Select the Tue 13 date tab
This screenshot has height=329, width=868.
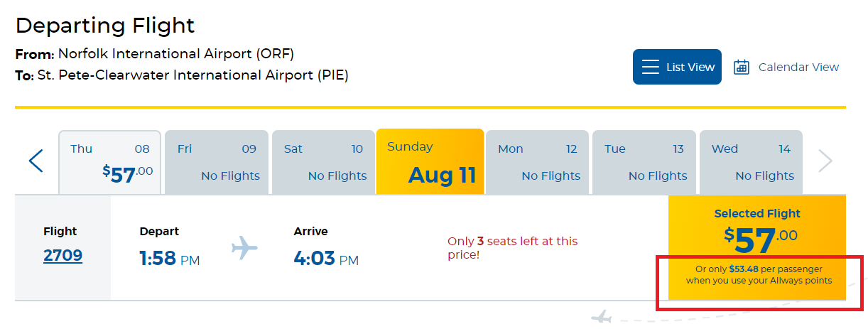[x=644, y=163]
